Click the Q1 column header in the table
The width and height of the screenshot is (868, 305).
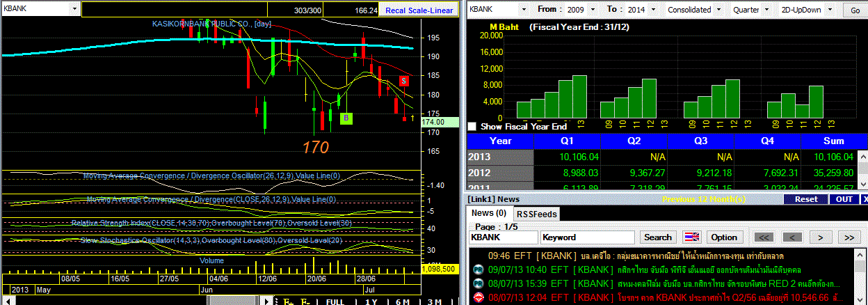tap(567, 140)
